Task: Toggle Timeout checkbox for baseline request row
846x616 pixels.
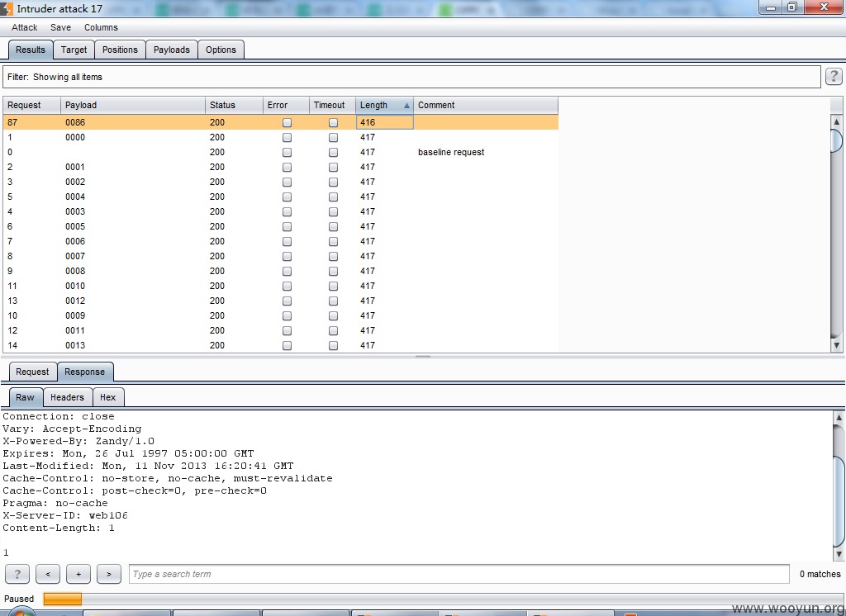Action: pyautogui.click(x=334, y=152)
